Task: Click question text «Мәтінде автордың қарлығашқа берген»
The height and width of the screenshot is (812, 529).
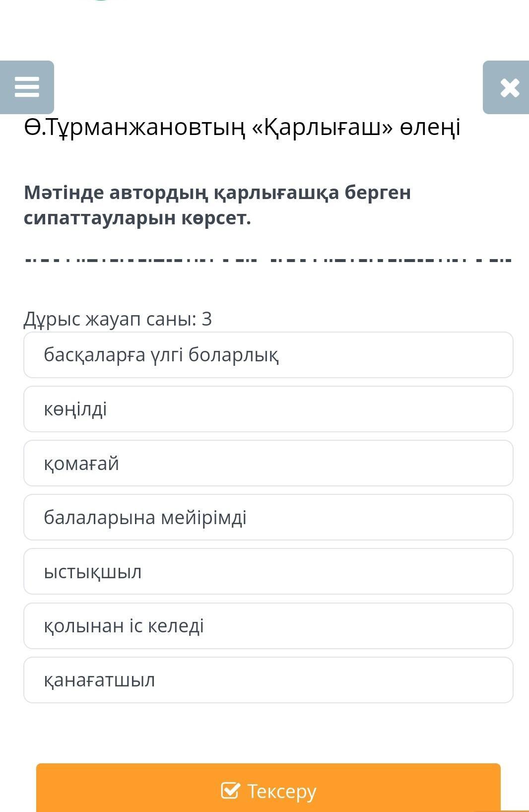Action: point(217,193)
